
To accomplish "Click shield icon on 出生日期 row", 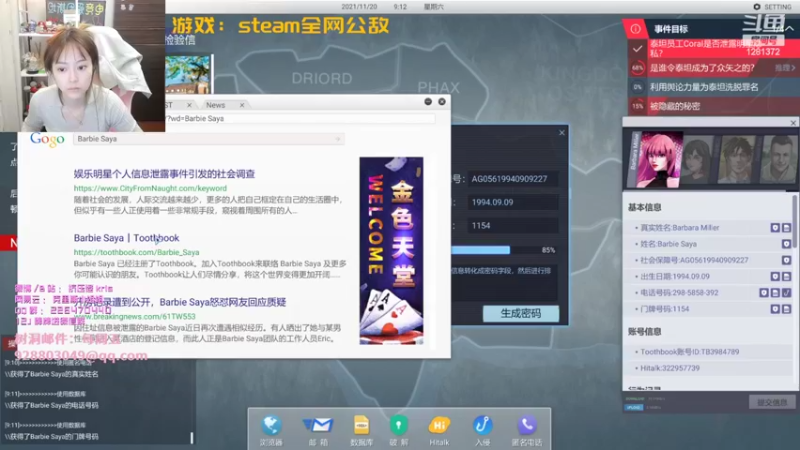I will click(775, 277).
